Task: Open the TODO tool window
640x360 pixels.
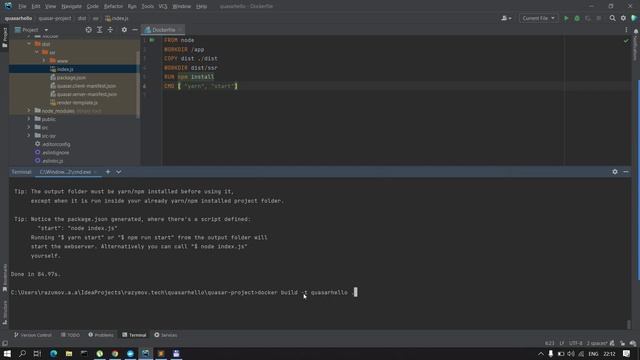Action: tap(70, 335)
